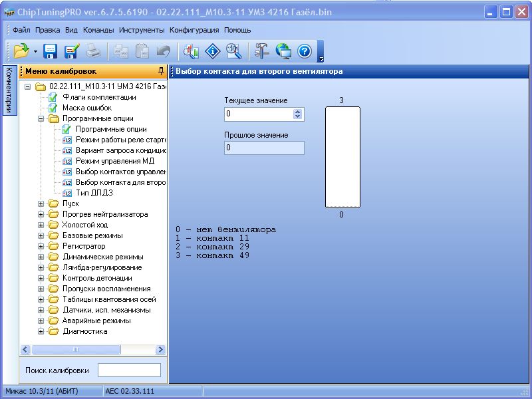
Task: Click the globe and monitor icon
Action: [x=283, y=51]
